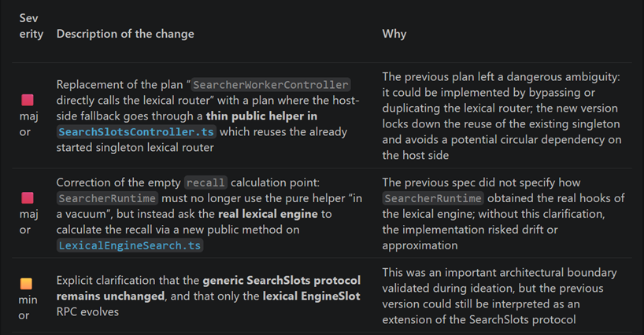Click the orange minor severity square icon
The width and height of the screenshot is (644, 335).
coord(26,284)
